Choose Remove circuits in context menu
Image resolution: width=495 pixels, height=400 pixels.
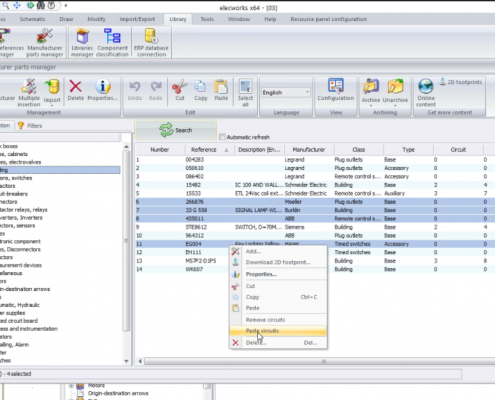[x=278, y=320]
